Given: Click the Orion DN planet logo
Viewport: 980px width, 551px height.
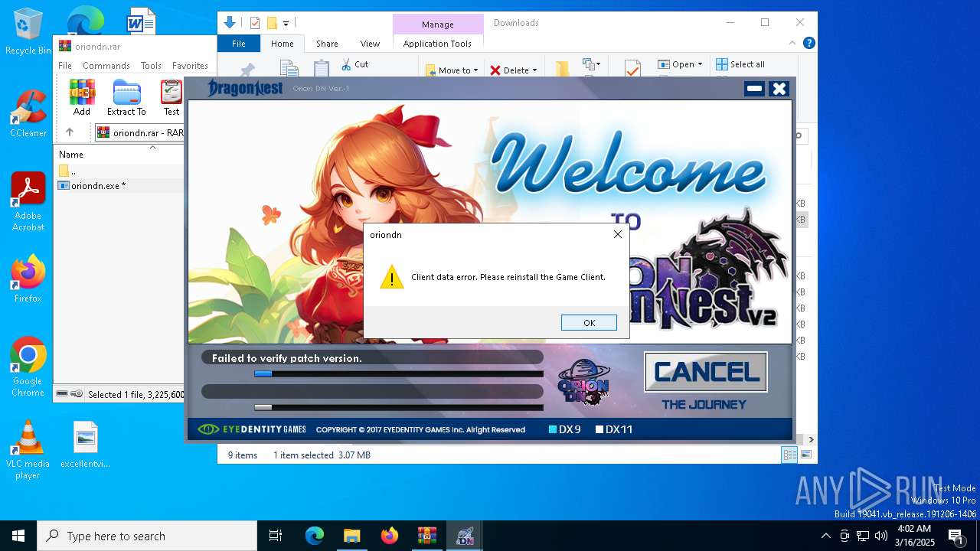Looking at the screenshot, I should (x=583, y=381).
